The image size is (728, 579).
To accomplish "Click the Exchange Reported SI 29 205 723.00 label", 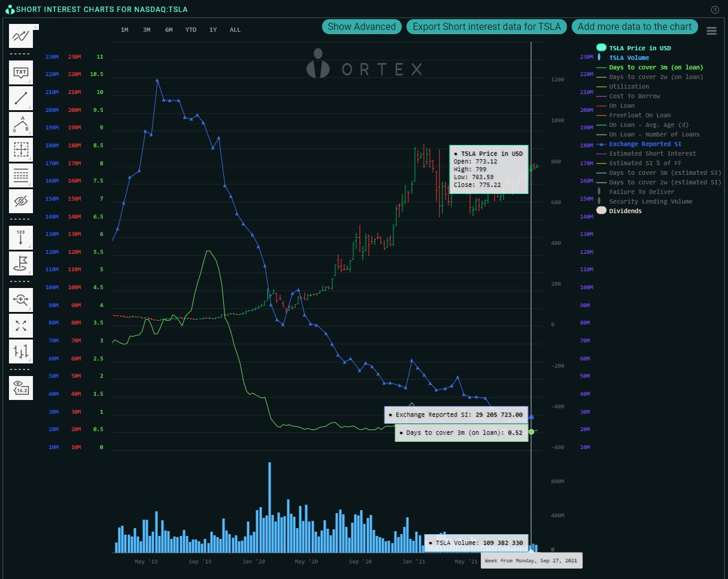I will click(x=456, y=415).
